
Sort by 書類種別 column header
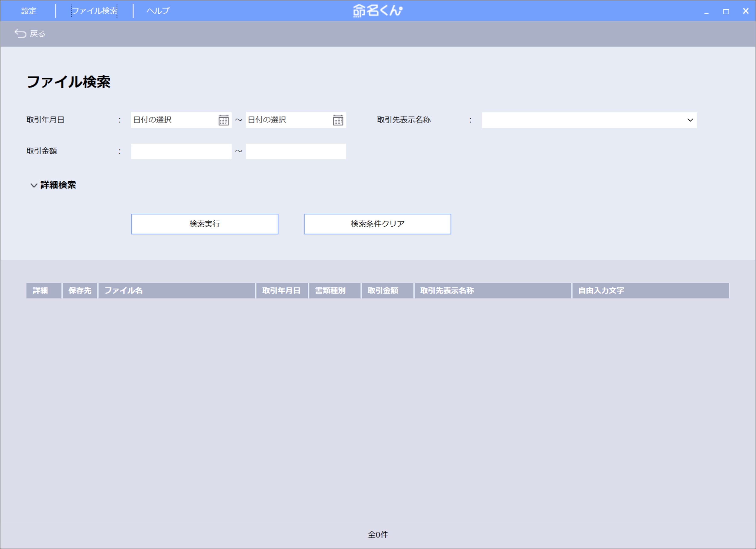(335, 291)
